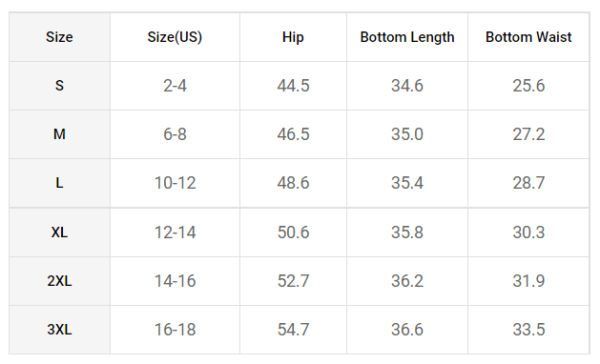Click the XL size row label

click(59, 233)
